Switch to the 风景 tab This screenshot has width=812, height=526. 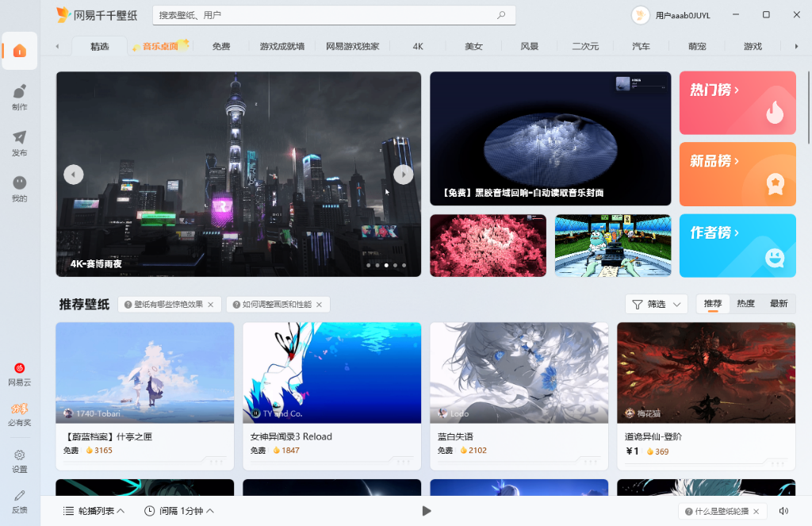529,46
